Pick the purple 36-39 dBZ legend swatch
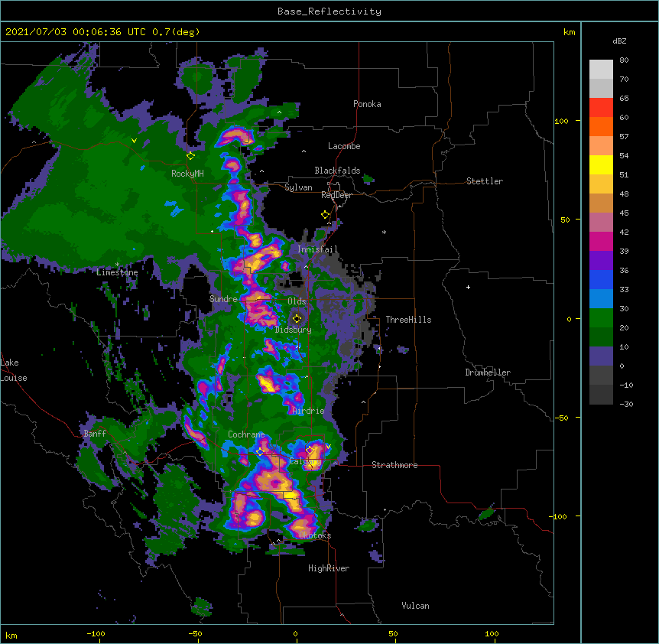 tap(601, 261)
